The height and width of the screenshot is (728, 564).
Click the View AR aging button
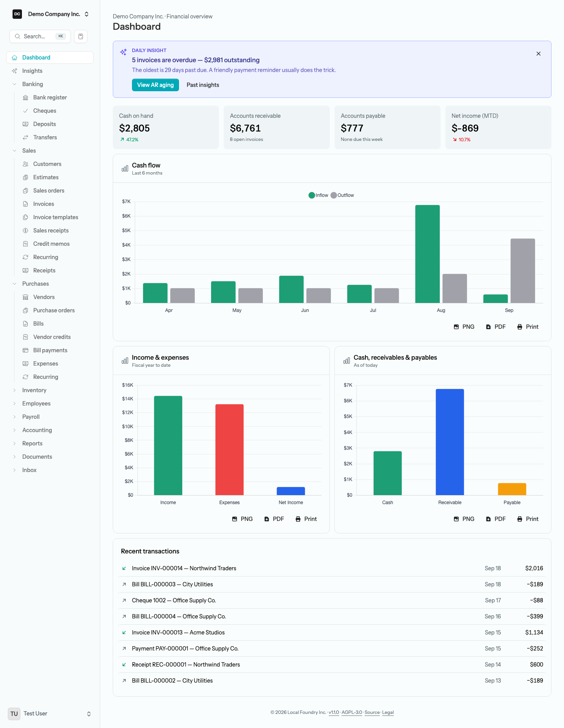[x=155, y=85]
